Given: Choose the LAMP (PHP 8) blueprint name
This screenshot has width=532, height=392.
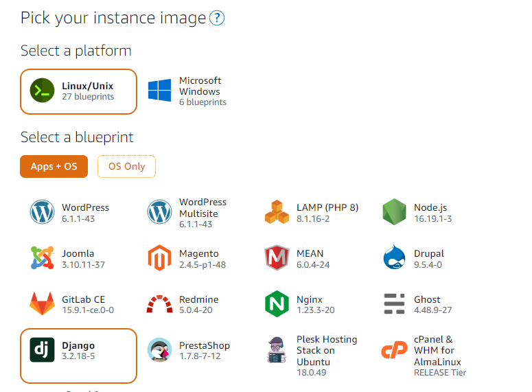Looking at the screenshot, I should tap(327, 207).
